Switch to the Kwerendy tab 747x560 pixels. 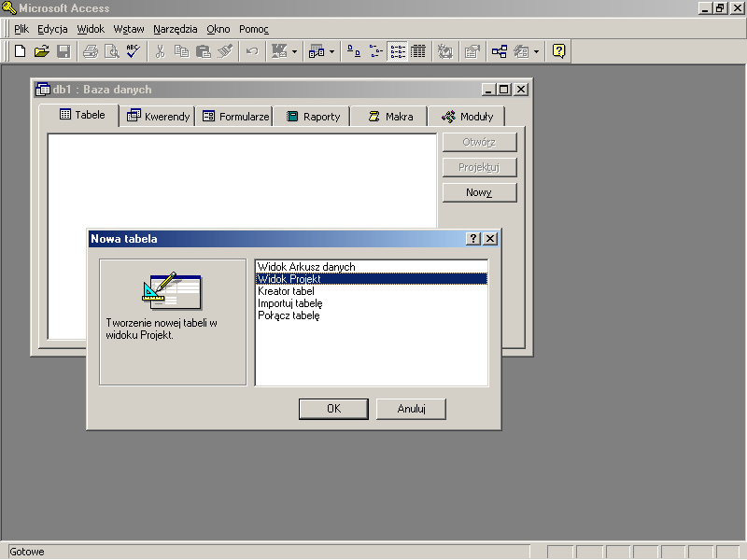click(159, 117)
